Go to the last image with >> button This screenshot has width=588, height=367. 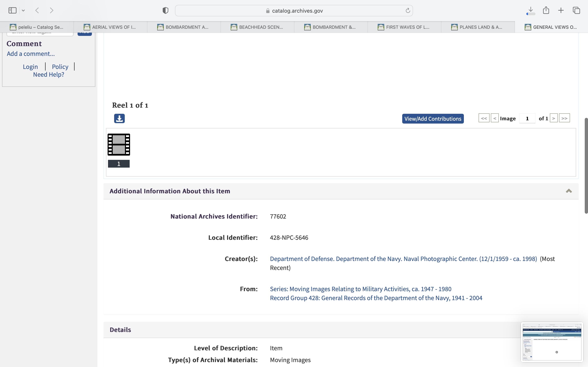(x=564, y=118)
